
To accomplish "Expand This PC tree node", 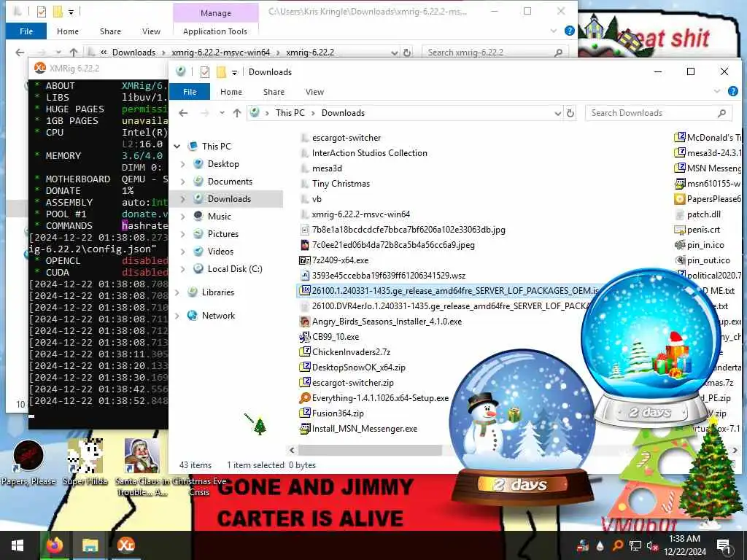I will pyautogui.click(x=177, y=146).
